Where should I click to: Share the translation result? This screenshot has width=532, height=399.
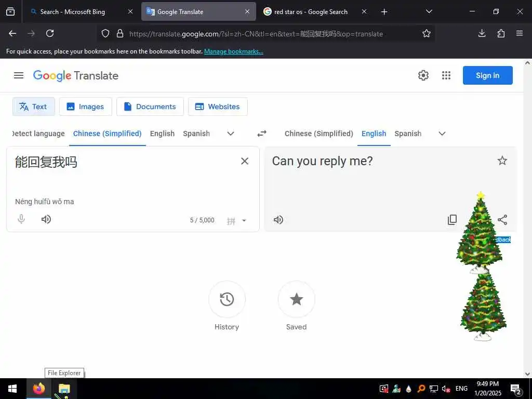502,220
